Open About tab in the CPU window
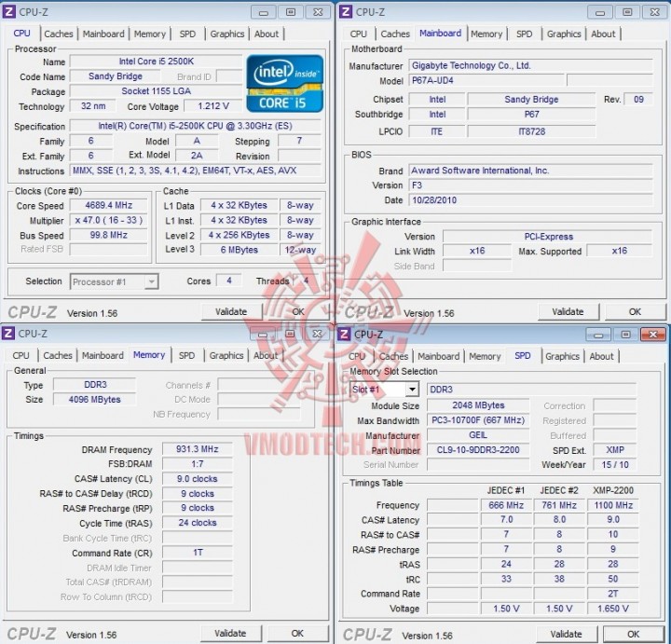 pyautogui.click(x=267, y=34)
